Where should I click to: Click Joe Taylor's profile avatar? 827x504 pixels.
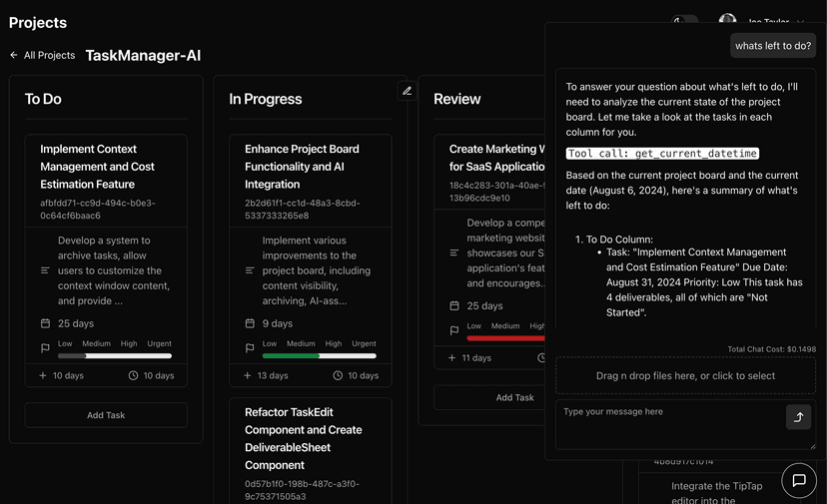click(x=727, y=20)
